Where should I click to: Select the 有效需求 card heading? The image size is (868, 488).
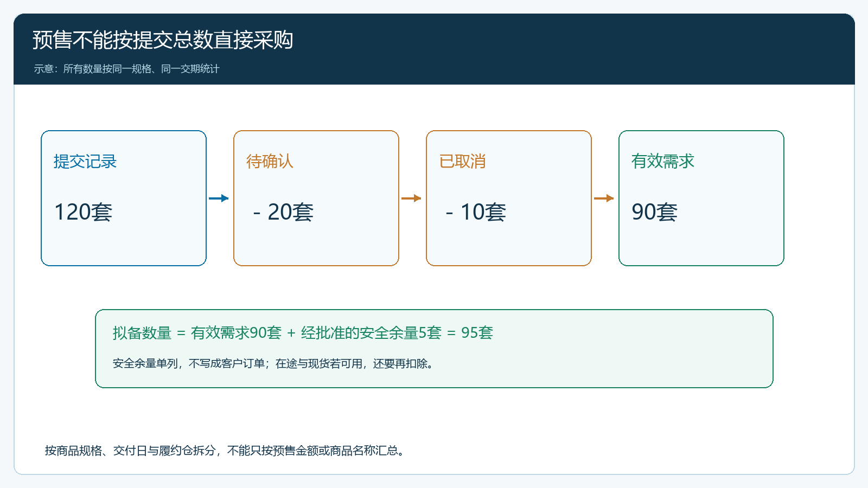point(663,161)
